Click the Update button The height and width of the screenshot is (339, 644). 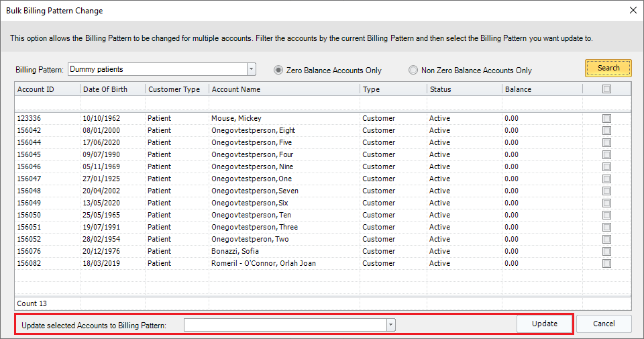click(x=544, y=324)
